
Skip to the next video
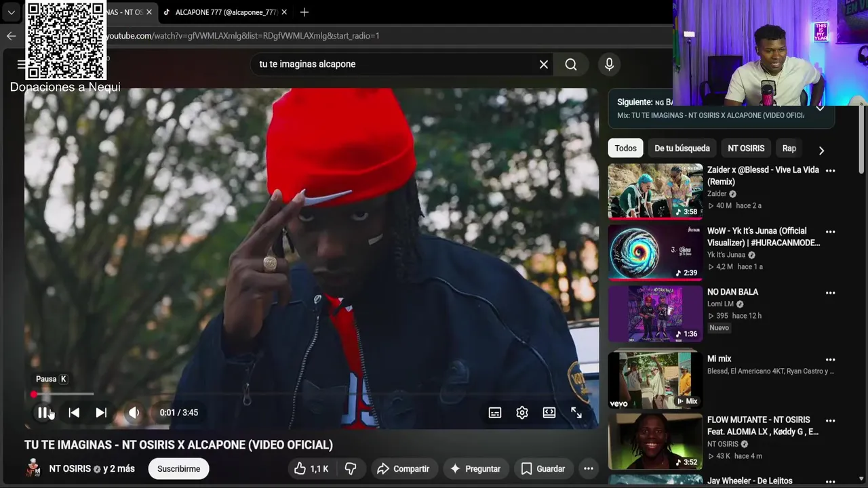(x=101, y=412)
